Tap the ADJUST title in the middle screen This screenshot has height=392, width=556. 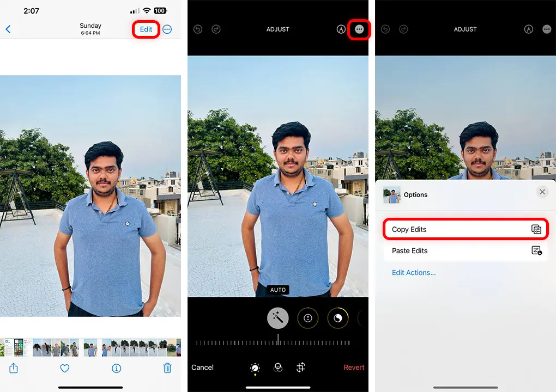point(277,29)
